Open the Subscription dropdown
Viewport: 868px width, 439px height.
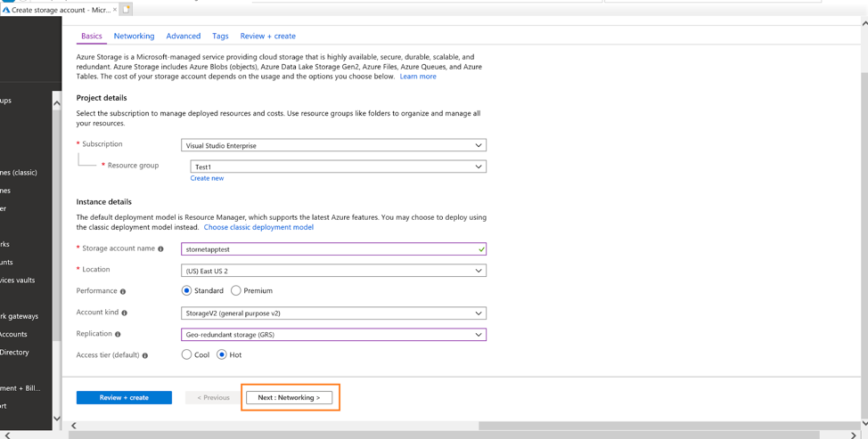(333, 145)
